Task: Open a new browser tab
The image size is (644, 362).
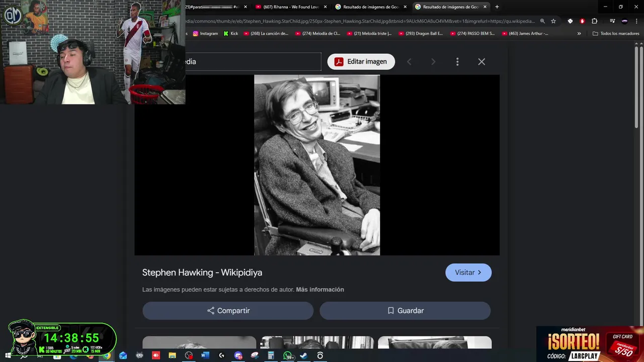Action: tap(497, 7)
